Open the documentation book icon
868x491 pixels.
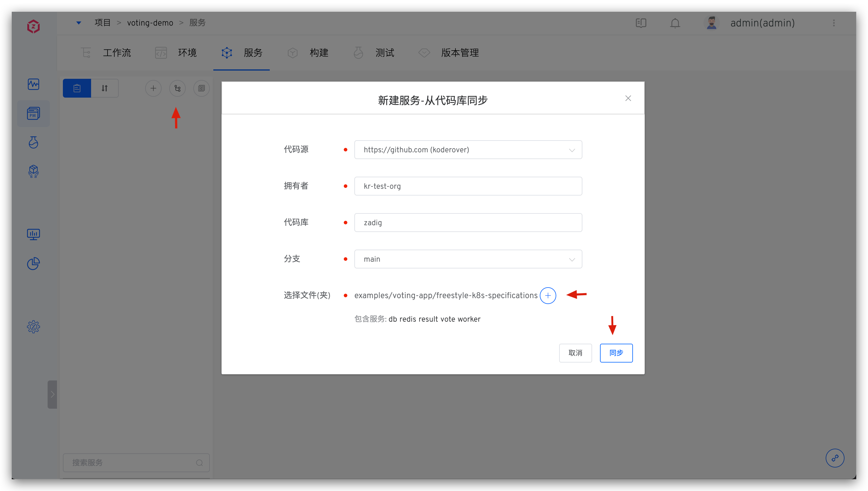641,23
